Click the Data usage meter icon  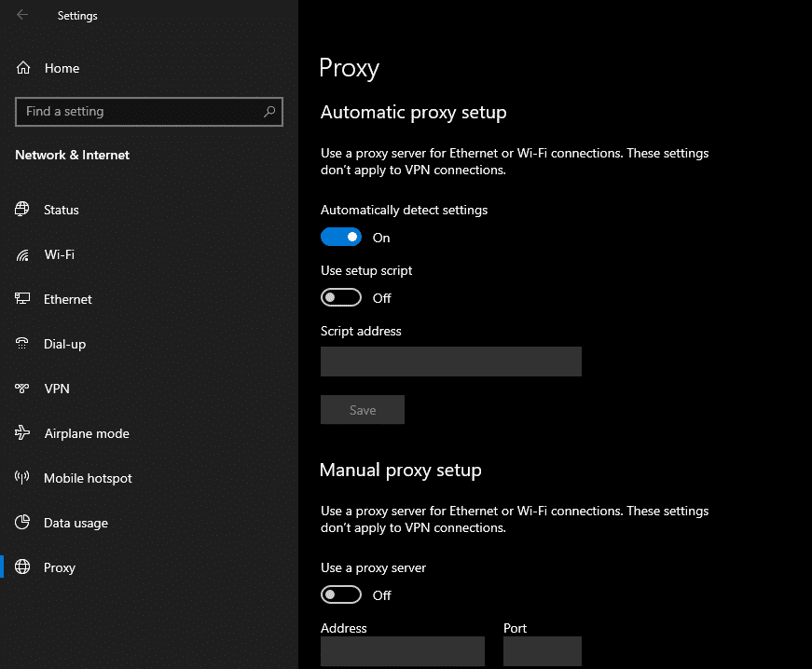pos(21,523)
